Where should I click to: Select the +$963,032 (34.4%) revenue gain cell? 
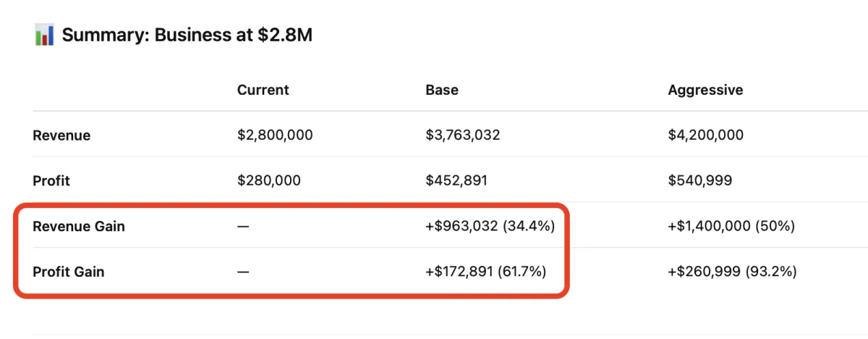point(490,226)
